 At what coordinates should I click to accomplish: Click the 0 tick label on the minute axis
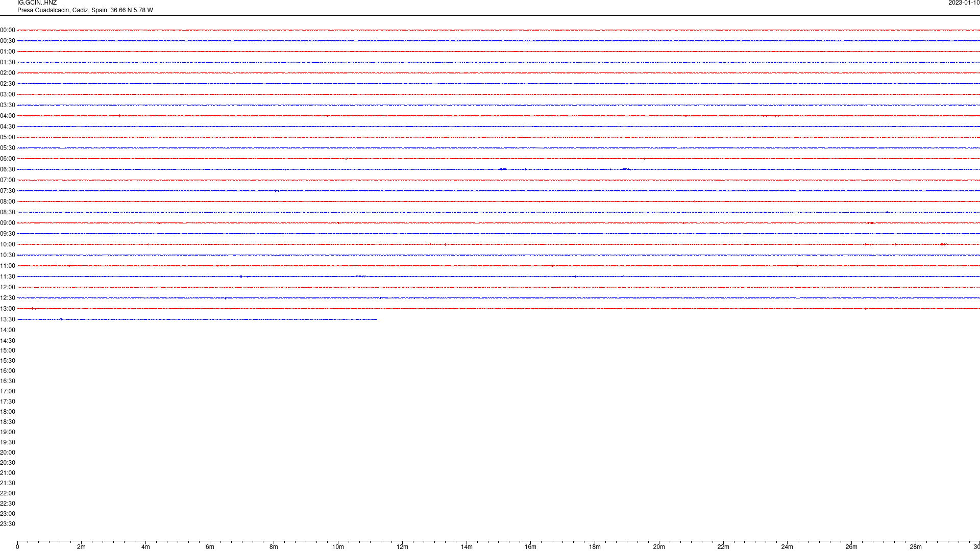click(17, 547)
